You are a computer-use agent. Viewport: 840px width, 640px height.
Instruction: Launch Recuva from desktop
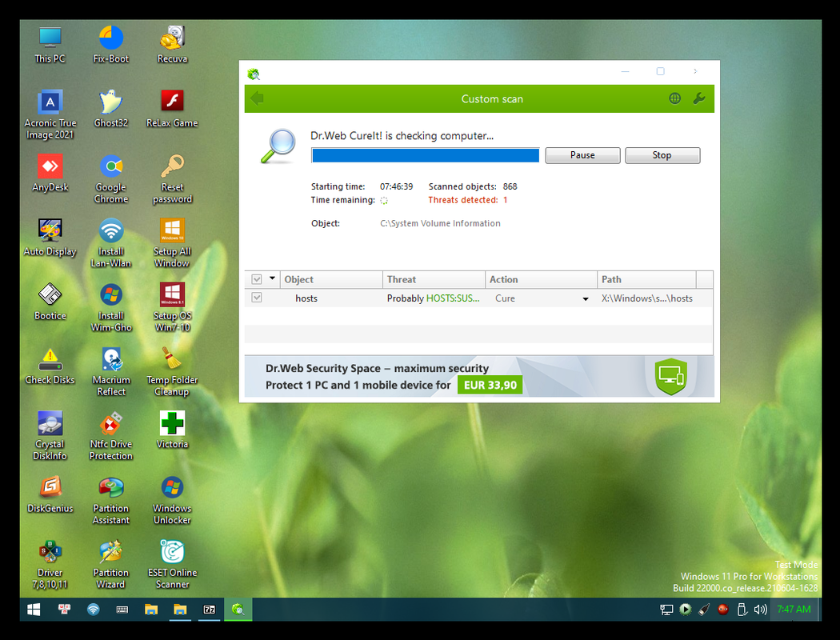point(172,46)
